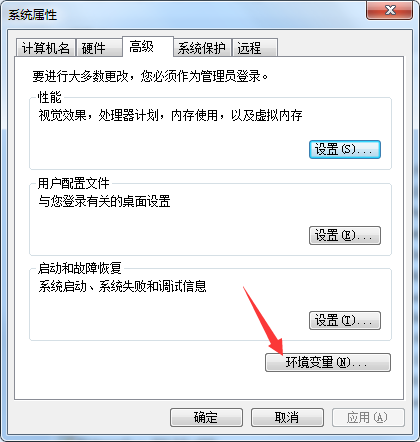The image size is (420, 442).
Task: Open startup and recovery 设置(T) button
Action: click(x=345, y=320)
